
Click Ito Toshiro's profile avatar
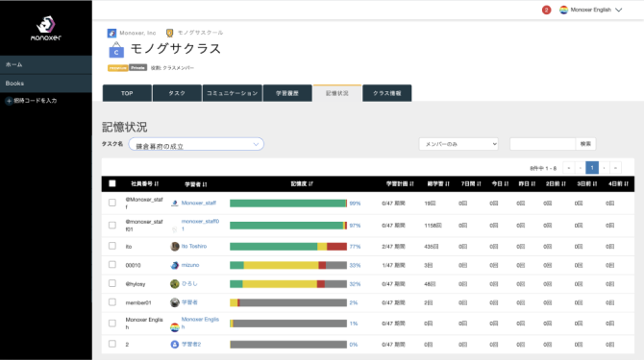pyautogui.click(x=175, y=247)
